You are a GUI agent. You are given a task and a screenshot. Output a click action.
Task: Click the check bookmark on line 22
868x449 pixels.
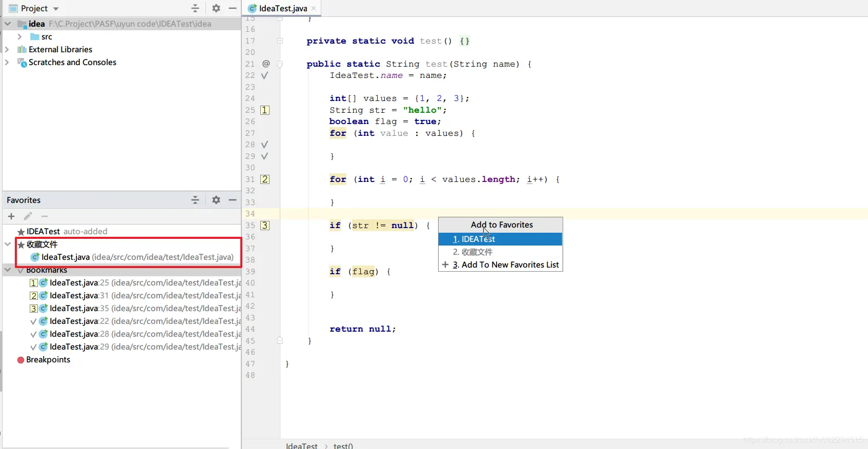(265, 75)
